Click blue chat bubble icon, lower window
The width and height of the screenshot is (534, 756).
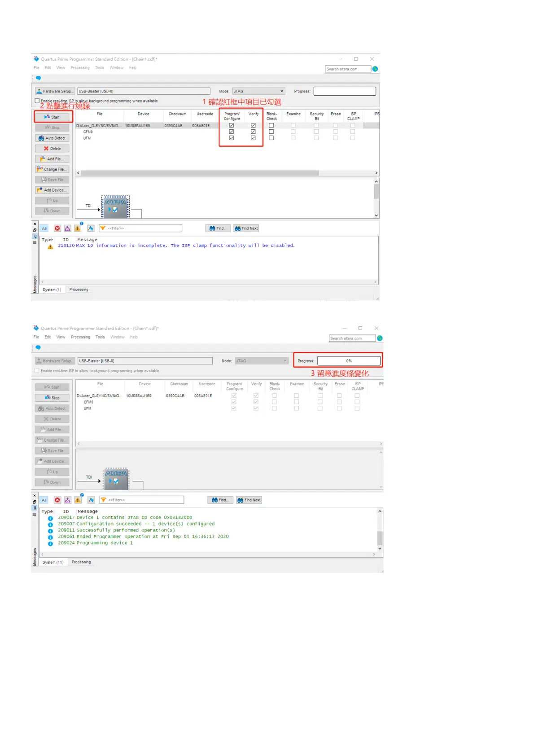click(38, 347)
